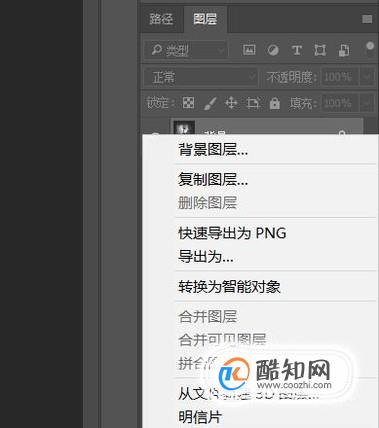The image size is (379, 428).
Task: Select the 背景 layer thumbnail
Action: pyautogui.click(x=183, y=128)
